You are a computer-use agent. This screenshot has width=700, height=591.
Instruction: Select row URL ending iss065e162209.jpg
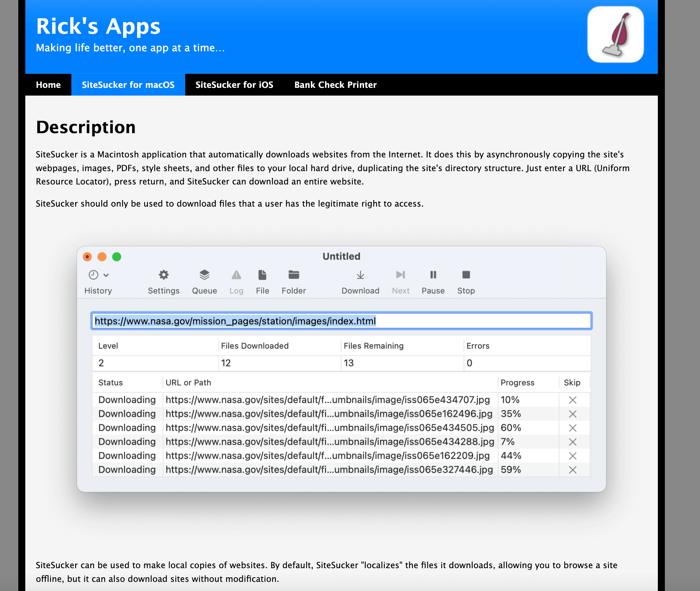(328, 456)
